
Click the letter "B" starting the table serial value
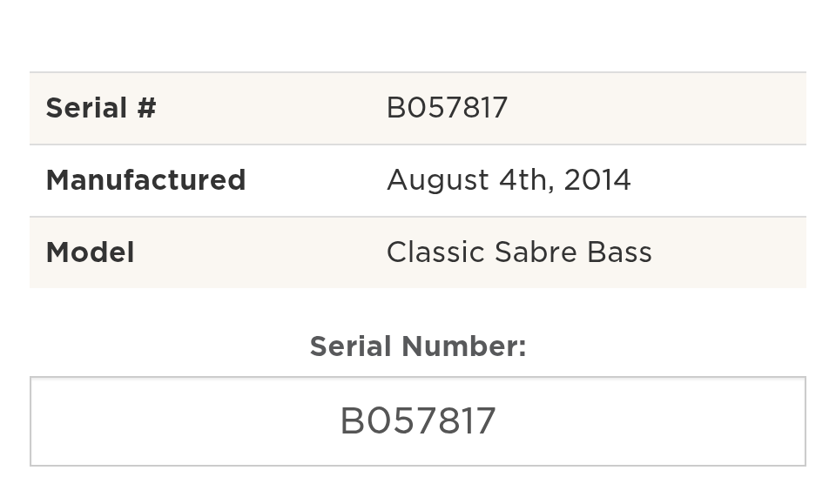point(395,108)
